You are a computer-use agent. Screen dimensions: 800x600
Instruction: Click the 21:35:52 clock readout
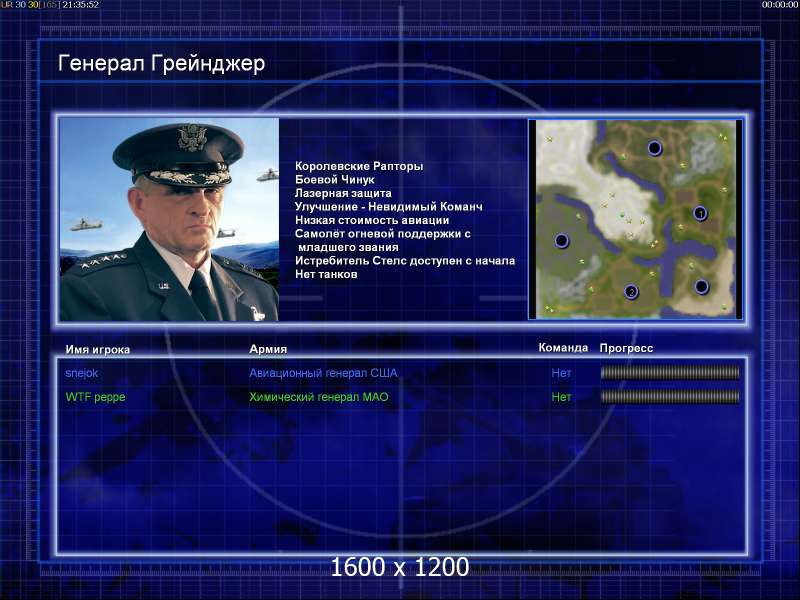pos(81,5)
